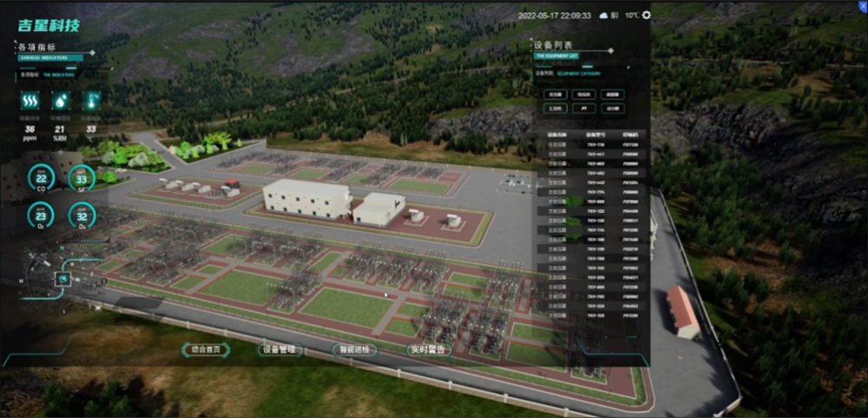The height and width of the screenshot is (418, 868).
Task: Select the table row with TKY-442
Action: coord(591,182)
